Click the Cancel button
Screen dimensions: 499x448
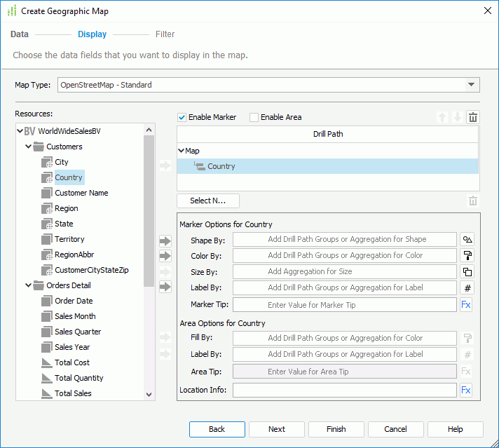click(x=395, y=429)
